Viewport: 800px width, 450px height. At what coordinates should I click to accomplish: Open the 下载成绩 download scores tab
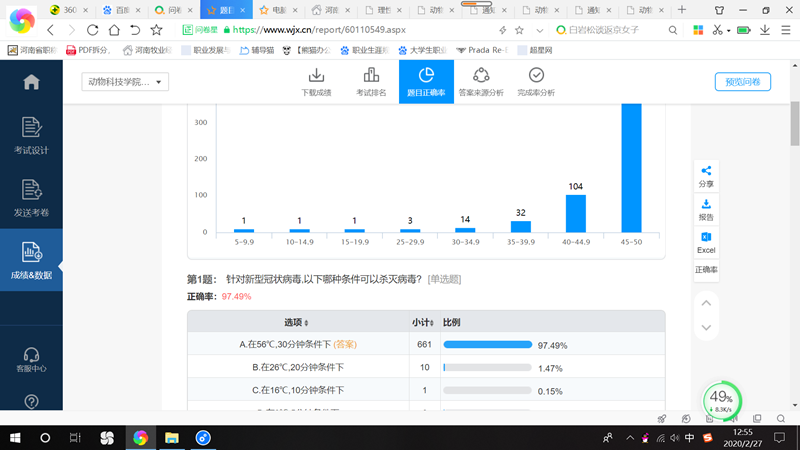[316, 82]
